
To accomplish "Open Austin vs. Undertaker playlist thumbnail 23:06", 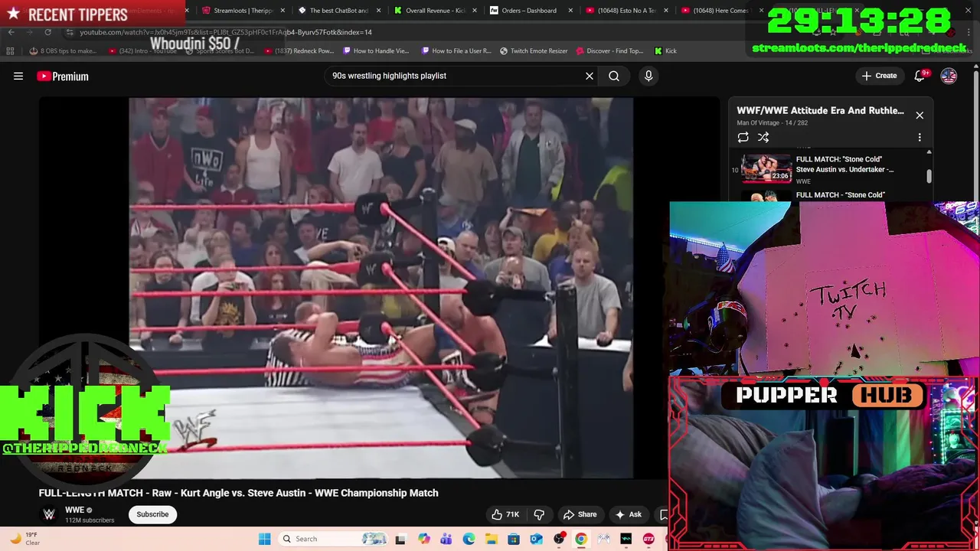I will (766, 168).
